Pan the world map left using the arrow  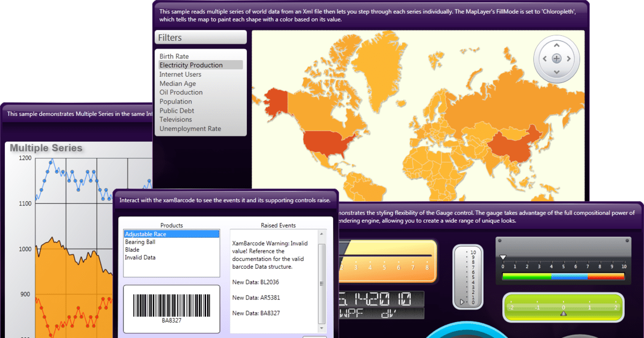point(544,58)
